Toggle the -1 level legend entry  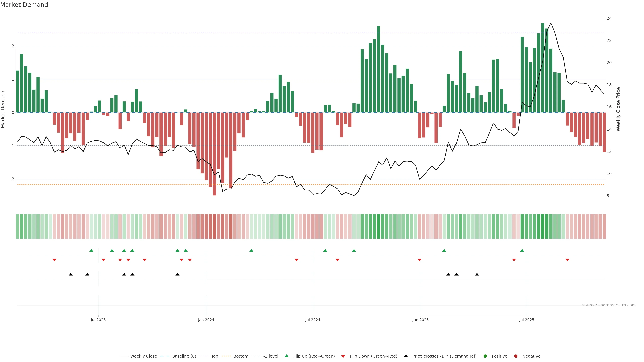[x=271, y=356]
